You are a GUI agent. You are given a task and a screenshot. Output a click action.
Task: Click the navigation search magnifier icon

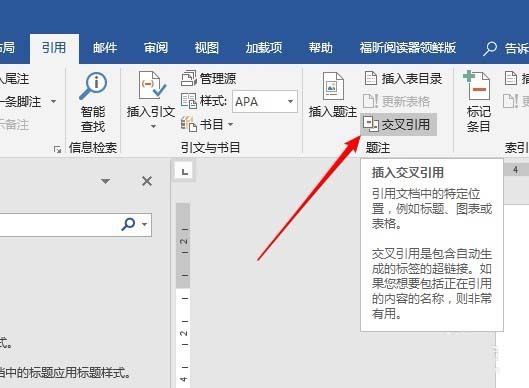tap(128, 224)
